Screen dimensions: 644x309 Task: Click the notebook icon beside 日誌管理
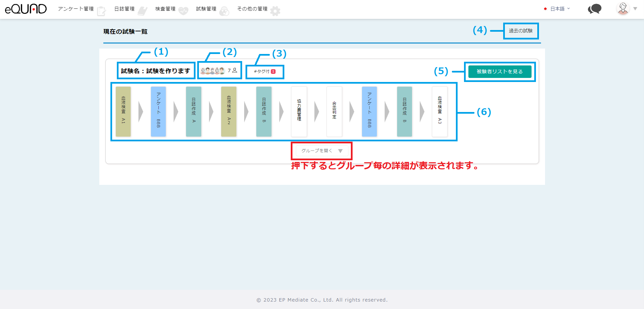point(142,11)
